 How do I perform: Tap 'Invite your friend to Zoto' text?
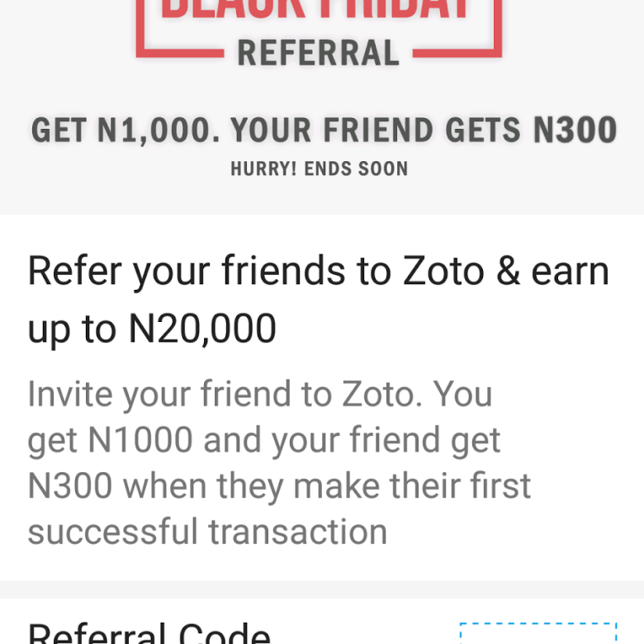260,395
